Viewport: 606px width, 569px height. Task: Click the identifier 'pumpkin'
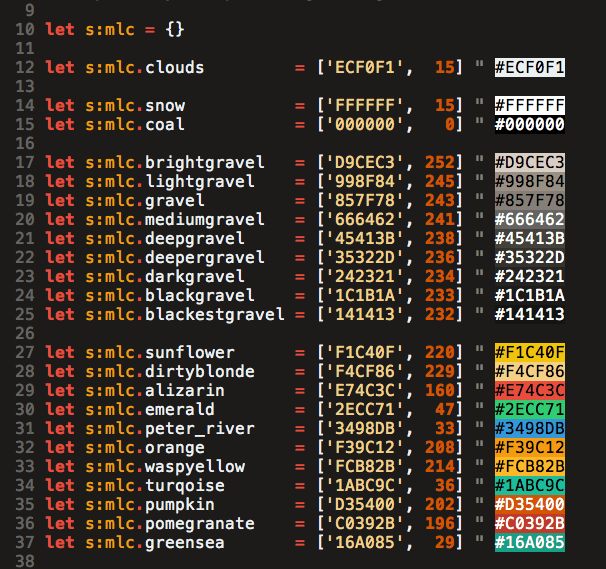180,504
